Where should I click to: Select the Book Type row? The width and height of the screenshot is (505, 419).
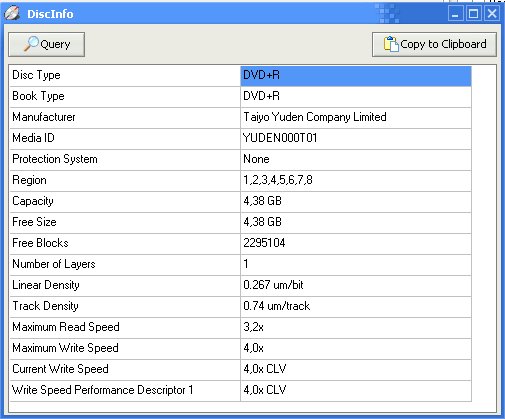(x=240, y=97)
